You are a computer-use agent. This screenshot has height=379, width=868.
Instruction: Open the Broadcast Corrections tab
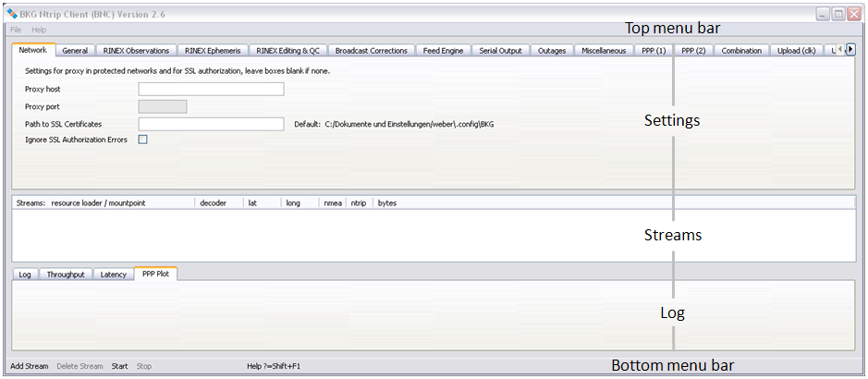[x=371, y=51]
